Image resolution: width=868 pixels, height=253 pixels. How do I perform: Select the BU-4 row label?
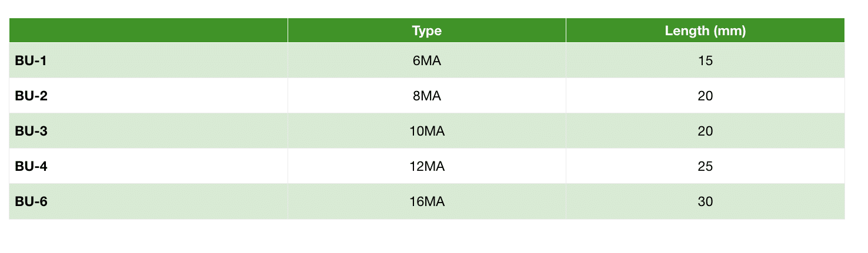pos(31,166)
